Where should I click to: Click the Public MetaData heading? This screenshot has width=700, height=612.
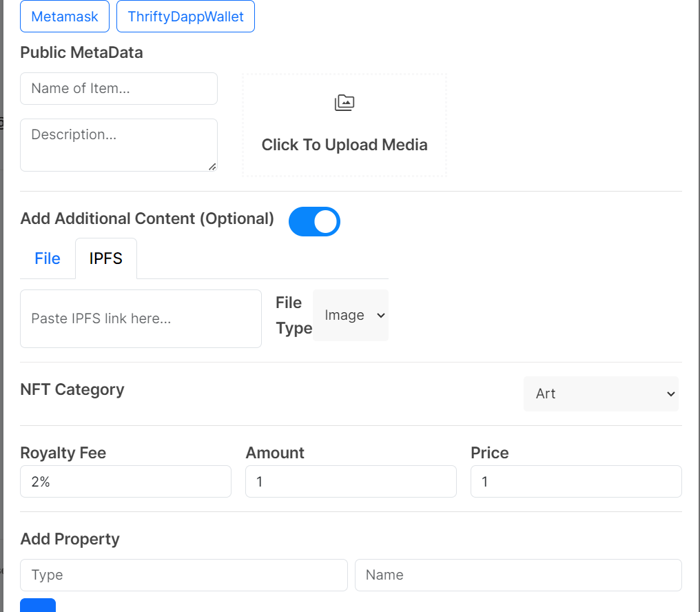point(82,52)
